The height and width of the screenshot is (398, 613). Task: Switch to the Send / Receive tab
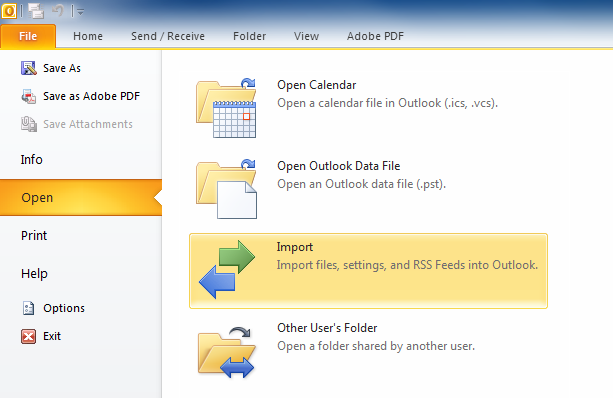(x=168, y=36)
